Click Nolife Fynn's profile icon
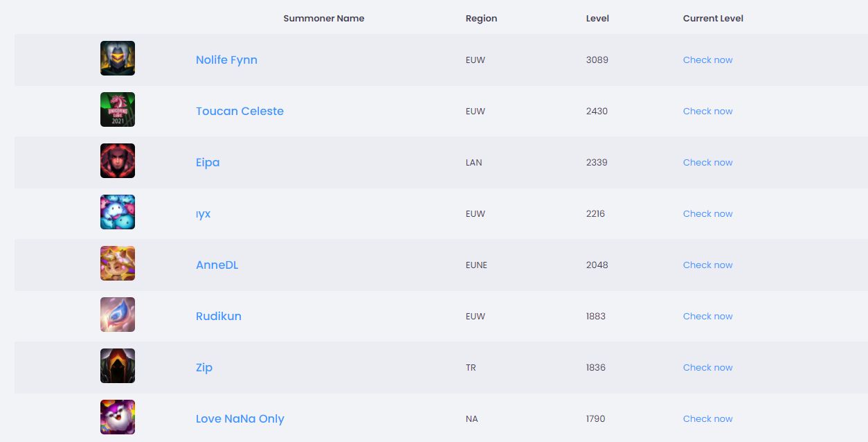 click(x=118, y=58)
